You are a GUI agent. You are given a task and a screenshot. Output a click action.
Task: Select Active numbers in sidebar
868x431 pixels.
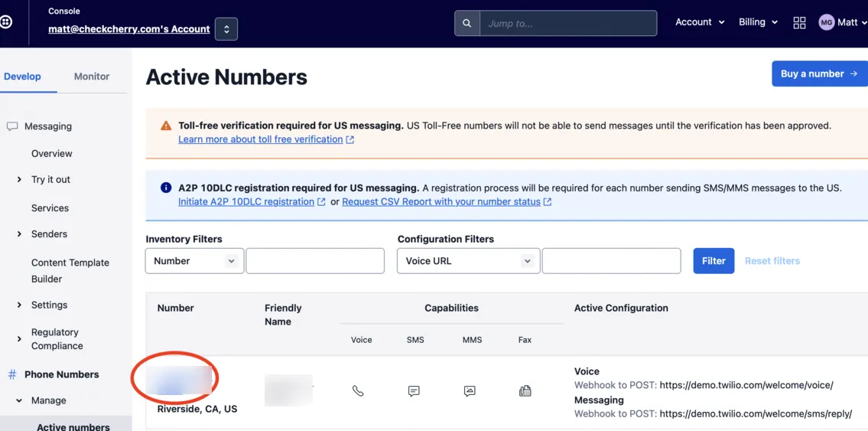point(73,426)
